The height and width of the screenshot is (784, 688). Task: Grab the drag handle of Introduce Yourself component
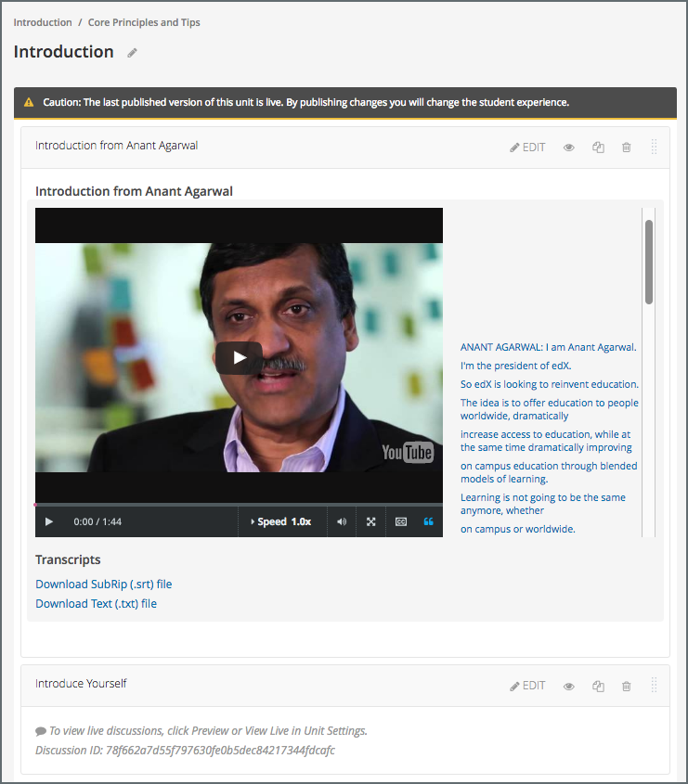(x=654, y=685)
